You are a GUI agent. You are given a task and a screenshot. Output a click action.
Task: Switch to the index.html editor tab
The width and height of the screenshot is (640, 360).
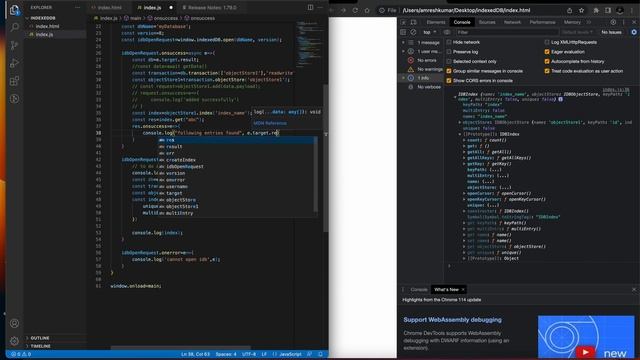click(109, 7)
